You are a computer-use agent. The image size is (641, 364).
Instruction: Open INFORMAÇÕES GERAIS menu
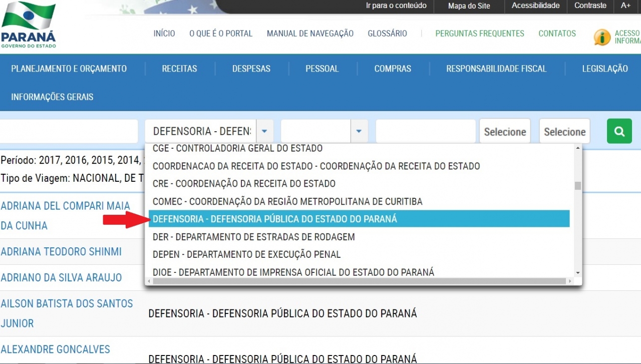tap(52, 97)
